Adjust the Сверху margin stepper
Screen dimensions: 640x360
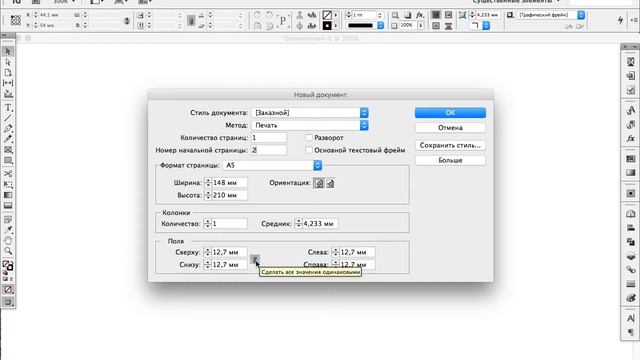(207, 252)
